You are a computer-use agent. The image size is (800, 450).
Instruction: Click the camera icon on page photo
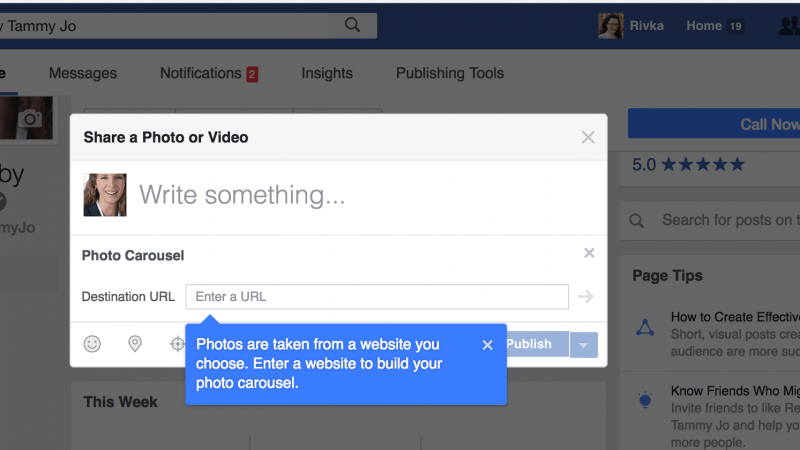tap(32, 119)
